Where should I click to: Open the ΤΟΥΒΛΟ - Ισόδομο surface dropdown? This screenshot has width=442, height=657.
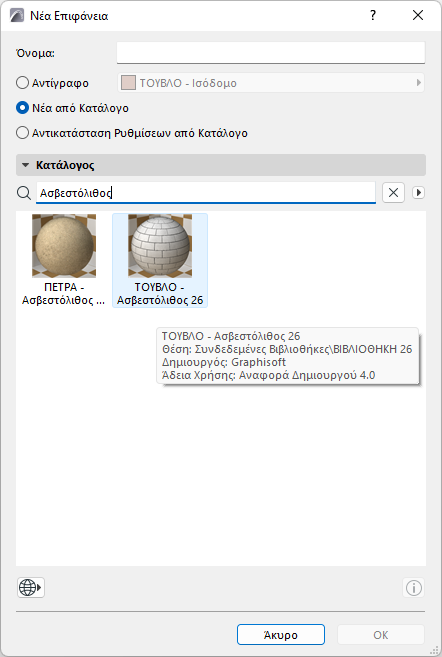[271, 83]
